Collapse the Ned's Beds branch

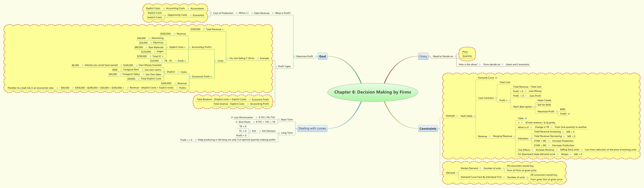point(475,116)
